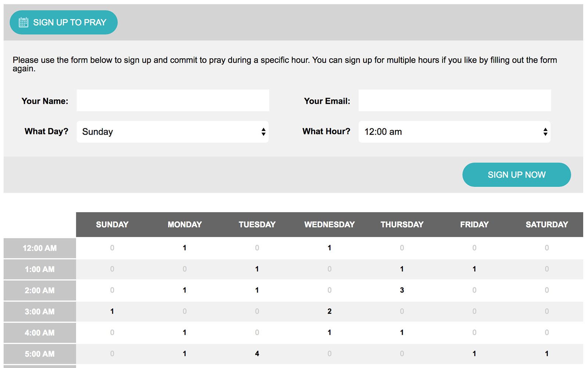This screenshot has height=368, width=588.
Task: Click the What Hour? field label
Action: 326,131
